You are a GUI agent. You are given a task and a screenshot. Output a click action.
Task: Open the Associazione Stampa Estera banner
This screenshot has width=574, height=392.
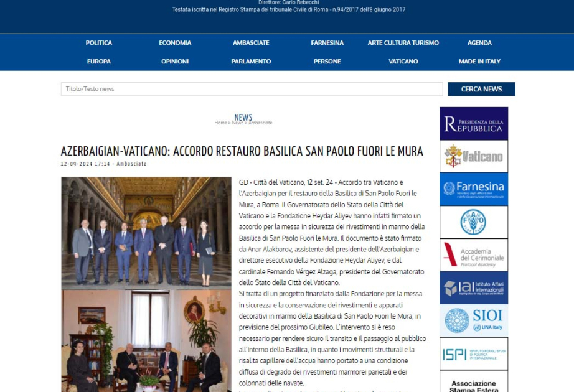(x=474, y=381)
